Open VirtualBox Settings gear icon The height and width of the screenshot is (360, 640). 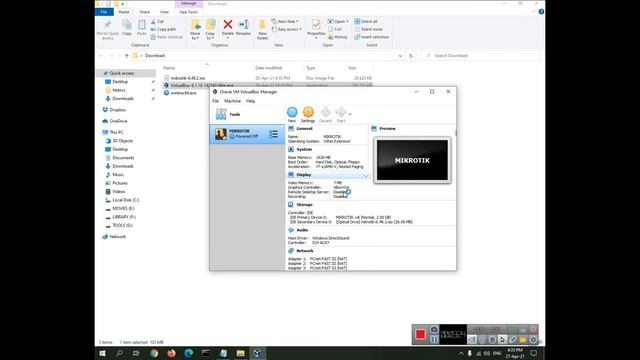click(308, 112)
